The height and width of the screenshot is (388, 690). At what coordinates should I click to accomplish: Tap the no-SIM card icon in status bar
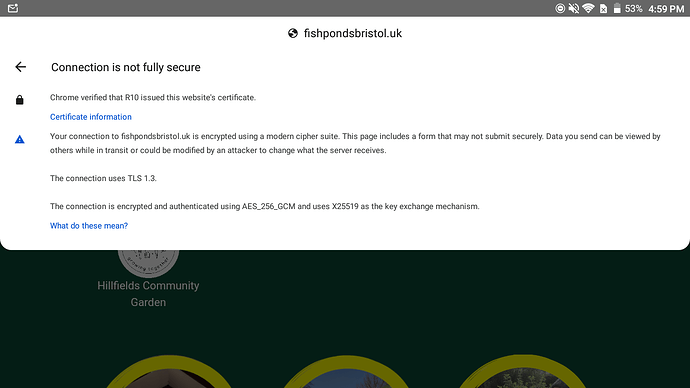click(603, 8)
